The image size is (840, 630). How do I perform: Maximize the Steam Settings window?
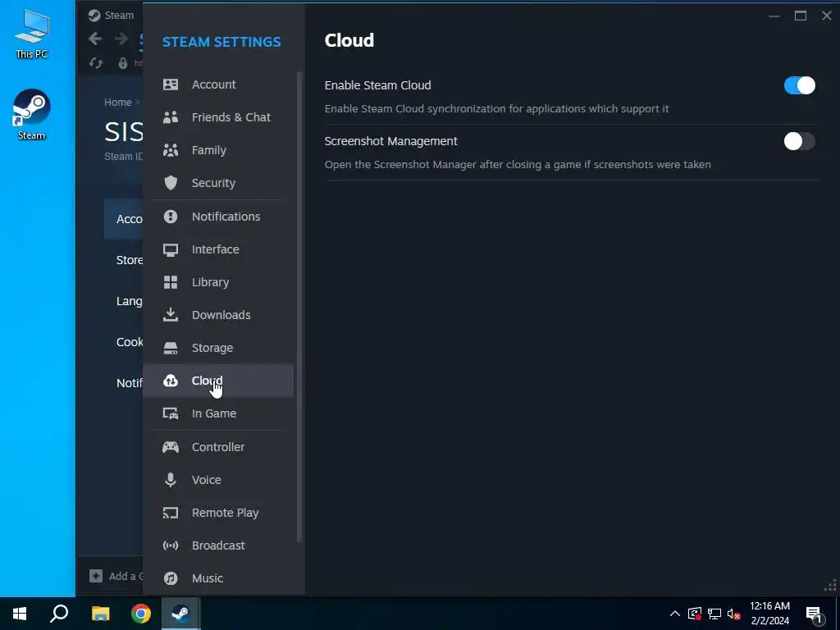(x=801, y=16)
